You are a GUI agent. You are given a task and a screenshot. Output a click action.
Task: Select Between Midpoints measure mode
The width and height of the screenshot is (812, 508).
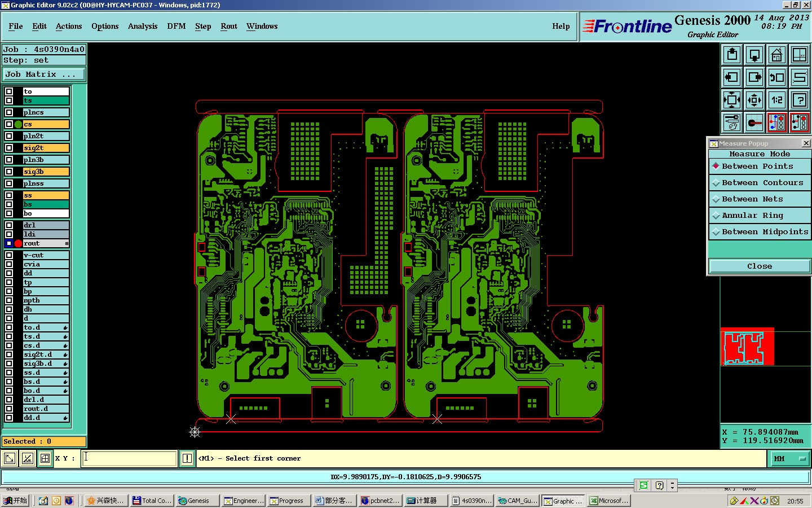pyautogui.click(x=760, y=232)
